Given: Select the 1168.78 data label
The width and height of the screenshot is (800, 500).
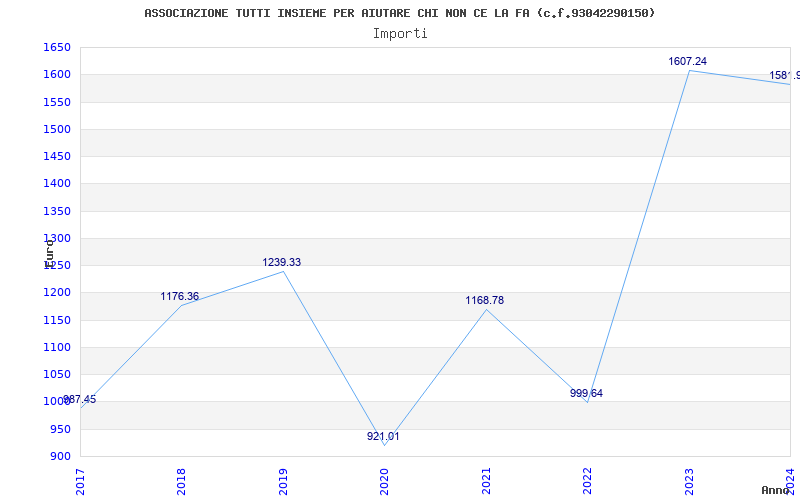Looking at the screenshot, I should tap(484, 301).
